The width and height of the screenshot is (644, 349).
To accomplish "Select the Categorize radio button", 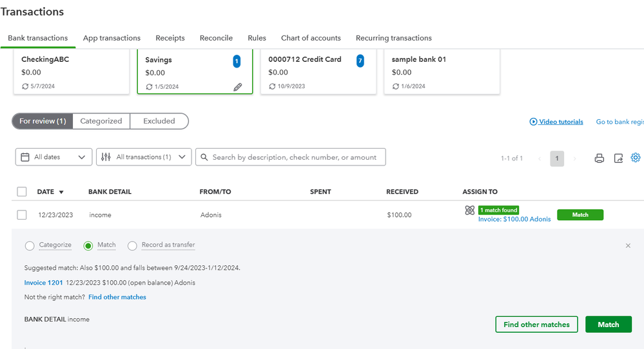I will [x=30, y=245].
